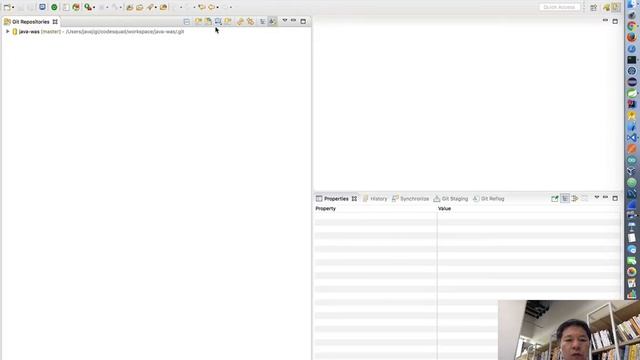Open Visual Studio Code from the Dock
The height and width of the screenshot is (360, 640).
point(632,138)
